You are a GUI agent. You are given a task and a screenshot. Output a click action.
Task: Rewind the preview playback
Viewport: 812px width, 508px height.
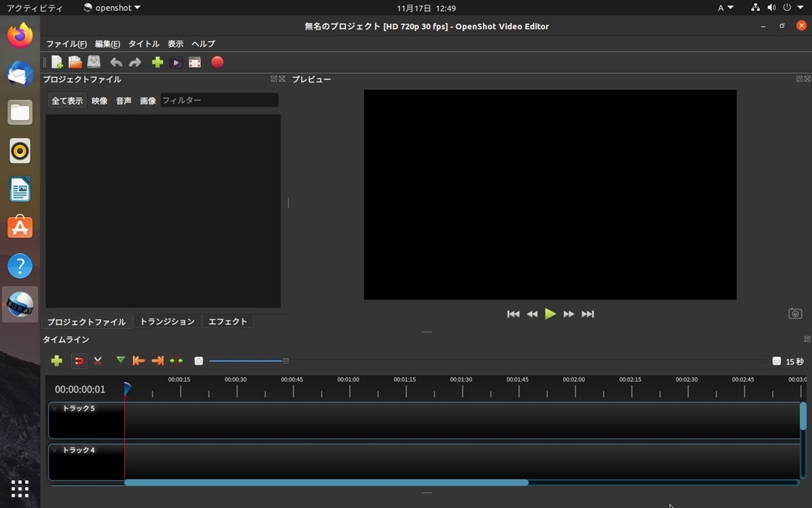click(x=533, y=314)
